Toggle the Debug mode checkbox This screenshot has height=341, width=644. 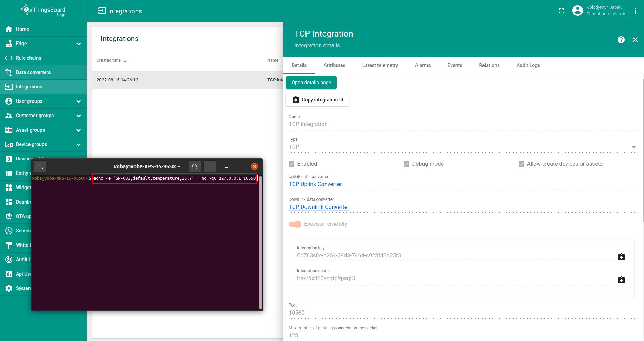(407, 164)
